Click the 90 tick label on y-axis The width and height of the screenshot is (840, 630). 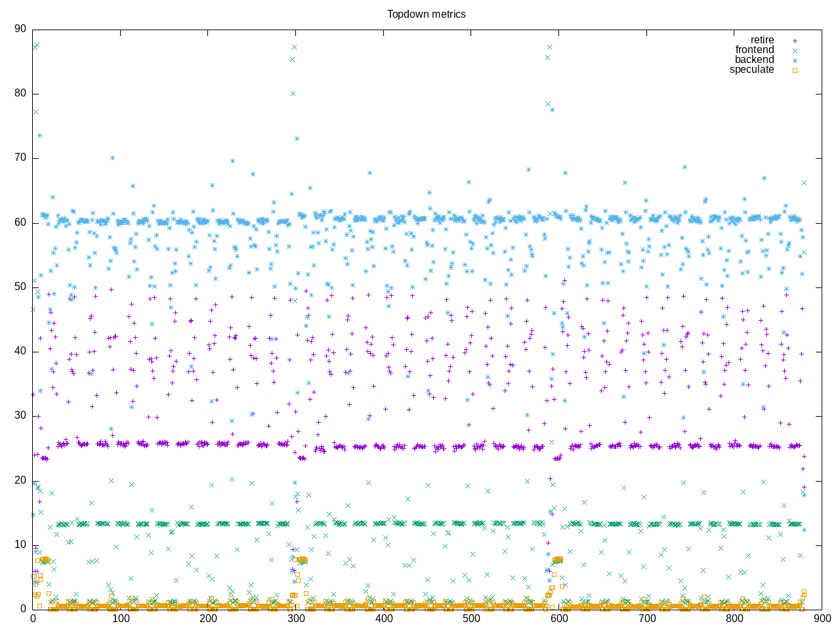(x=20, y=29)
